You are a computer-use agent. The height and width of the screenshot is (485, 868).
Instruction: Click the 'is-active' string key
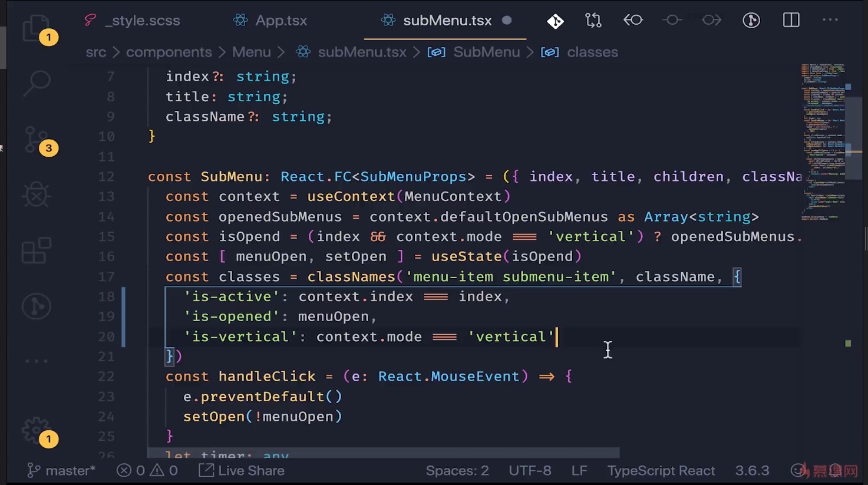[232, 297]
